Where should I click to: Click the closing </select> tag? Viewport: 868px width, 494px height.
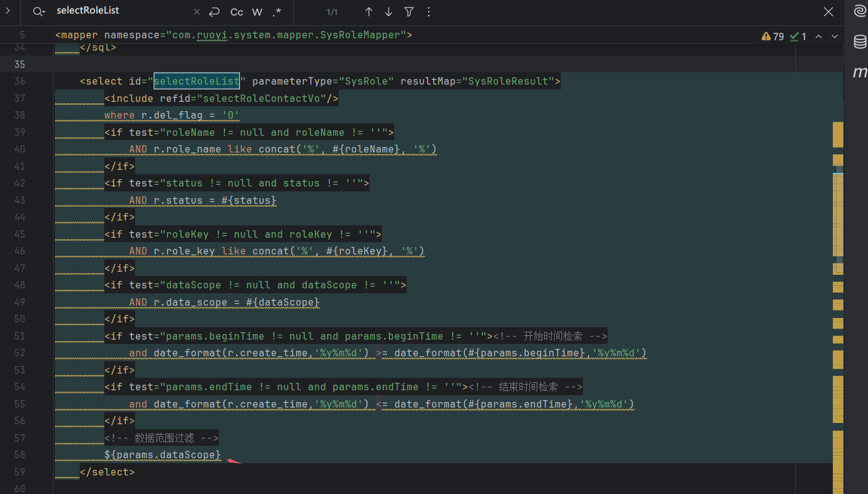click(x=107, y=472)
